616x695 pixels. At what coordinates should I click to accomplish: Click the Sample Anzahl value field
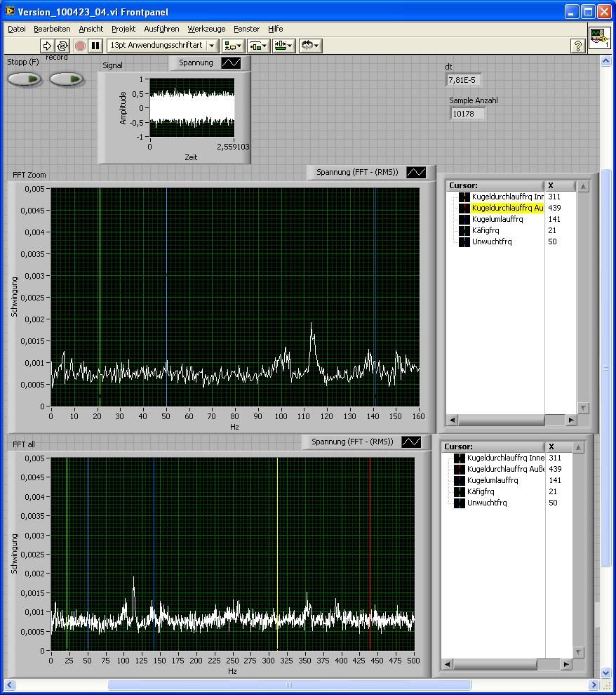coord(467,114)
